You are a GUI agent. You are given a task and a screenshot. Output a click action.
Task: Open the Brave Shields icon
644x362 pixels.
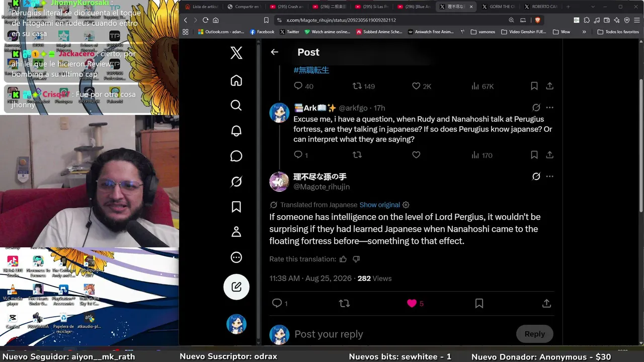[x=537, y=20]
